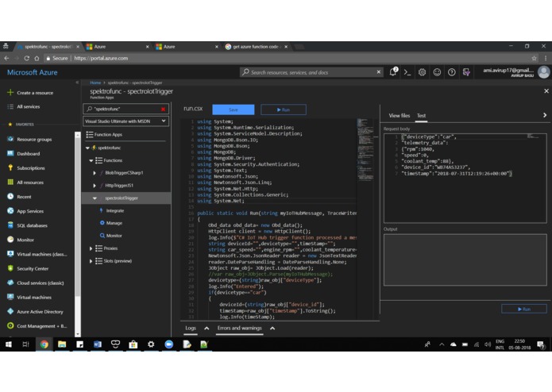The image size is (552, 392).
Task: Click the code editor minimap
Action: point(365,149)
